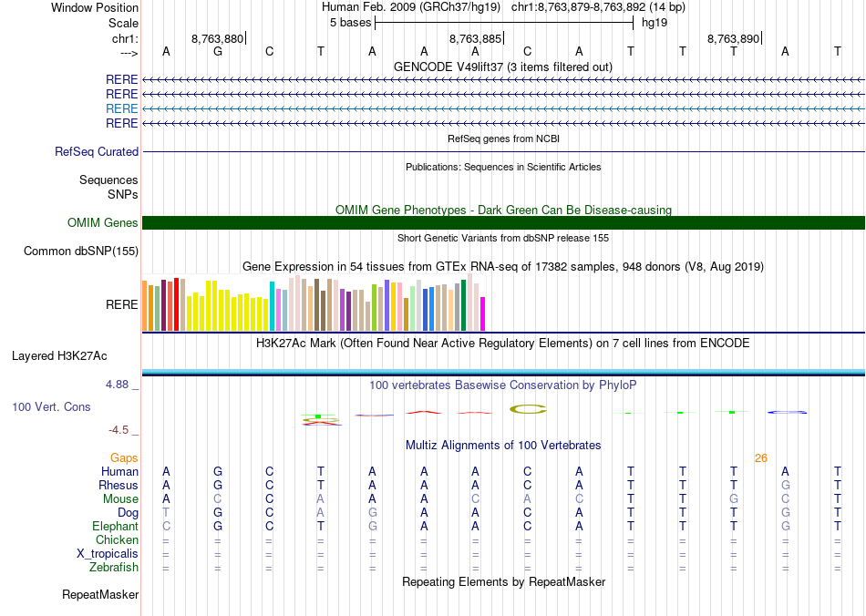Click the Layered H3K27Ac label
The width and height of the screenshot is (866, 616).
click(59, 356)
